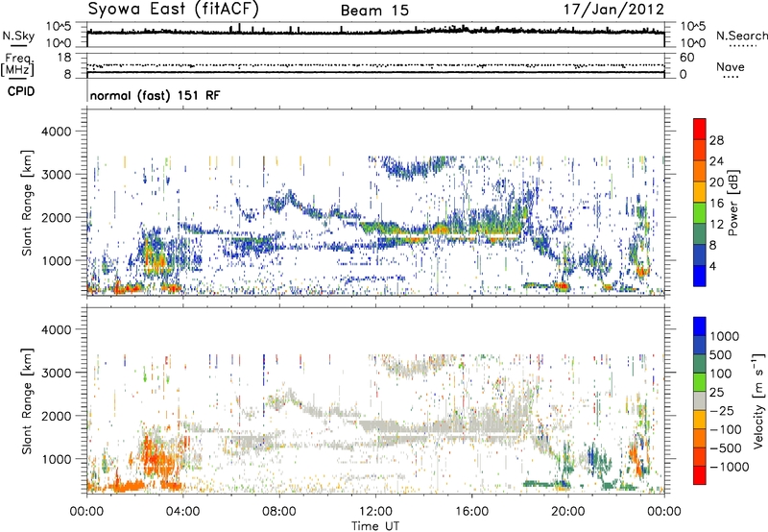The height and width of the screenshot is (532, 768).
Task: Click the '-500' label on velocity colorbar
Action: click(x=726, y=448)
